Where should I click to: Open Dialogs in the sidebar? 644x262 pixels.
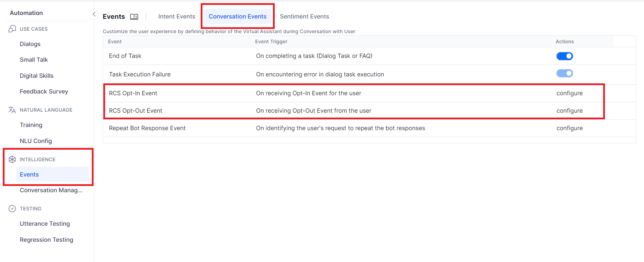coord(30,44)
